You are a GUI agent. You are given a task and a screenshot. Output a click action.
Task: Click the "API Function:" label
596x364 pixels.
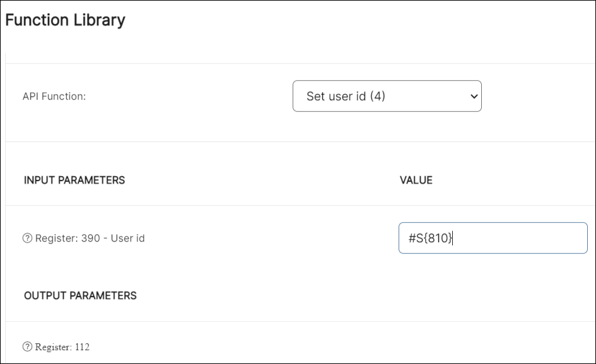click(x=54, y=97)
